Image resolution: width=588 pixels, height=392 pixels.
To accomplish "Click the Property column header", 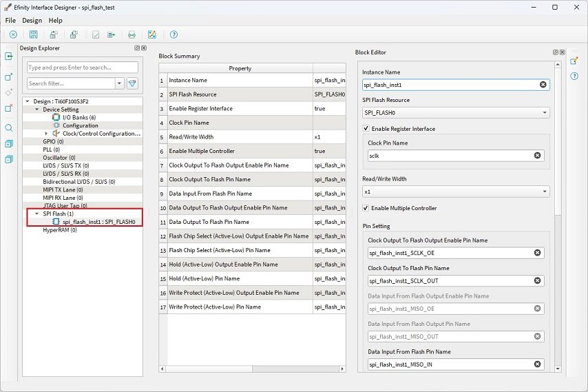I will click(240, 68).
